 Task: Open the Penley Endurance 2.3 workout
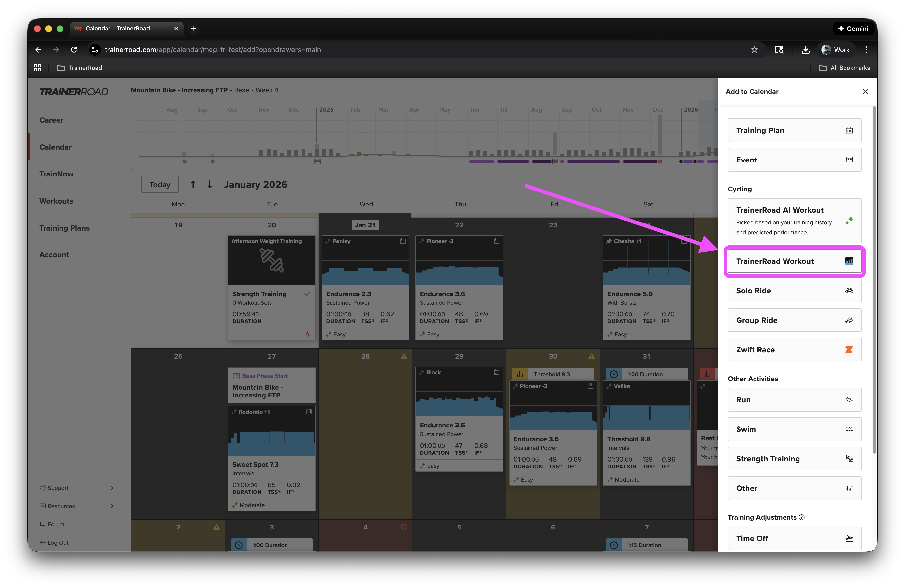coord(365,288)
